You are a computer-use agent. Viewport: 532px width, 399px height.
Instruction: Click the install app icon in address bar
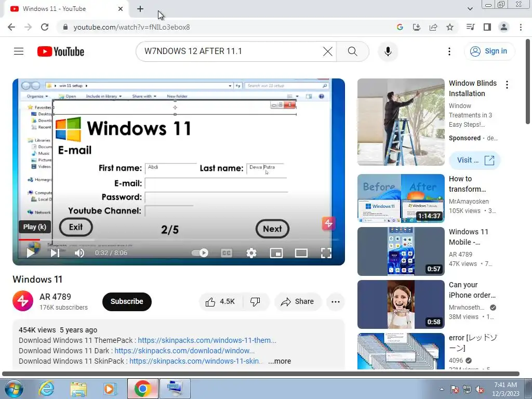417,27
